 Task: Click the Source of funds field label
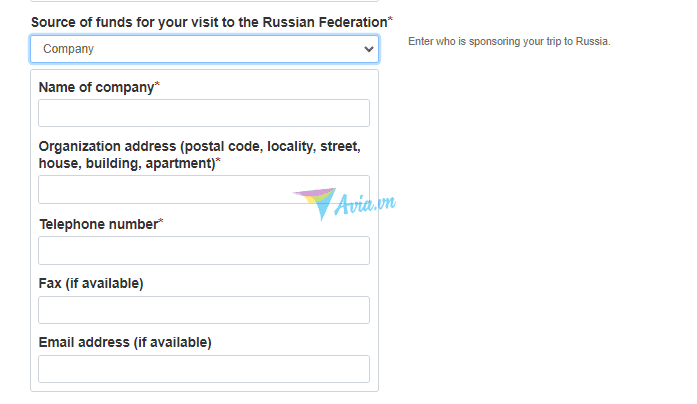209,22
